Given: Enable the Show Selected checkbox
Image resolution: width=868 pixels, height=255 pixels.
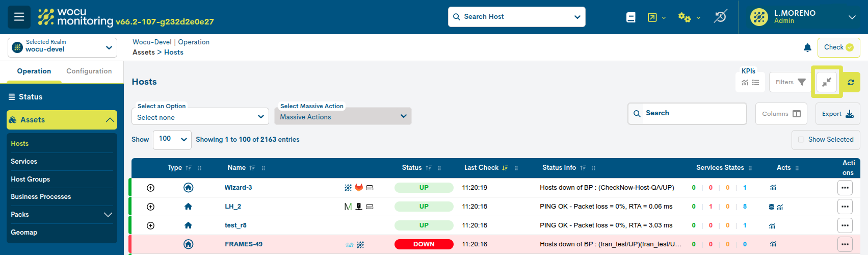Looking at the screenshot, I should [801, 140].
